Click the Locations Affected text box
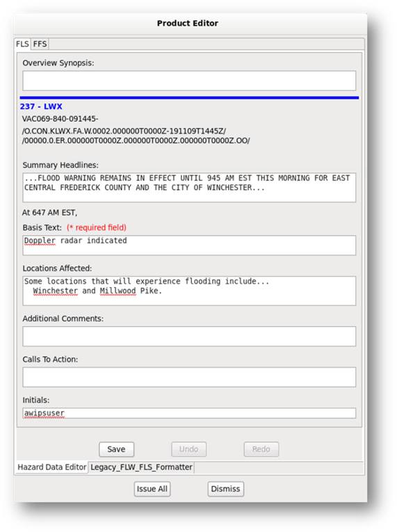The width and height of the screenshot is (397, 532). (189, 291)
